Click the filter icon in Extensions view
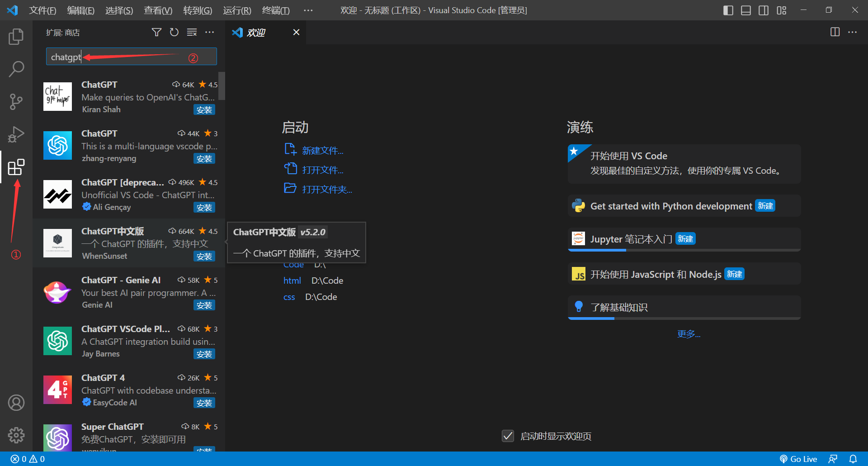This screenshot has width=868, height=466. [x=156, y=32]
